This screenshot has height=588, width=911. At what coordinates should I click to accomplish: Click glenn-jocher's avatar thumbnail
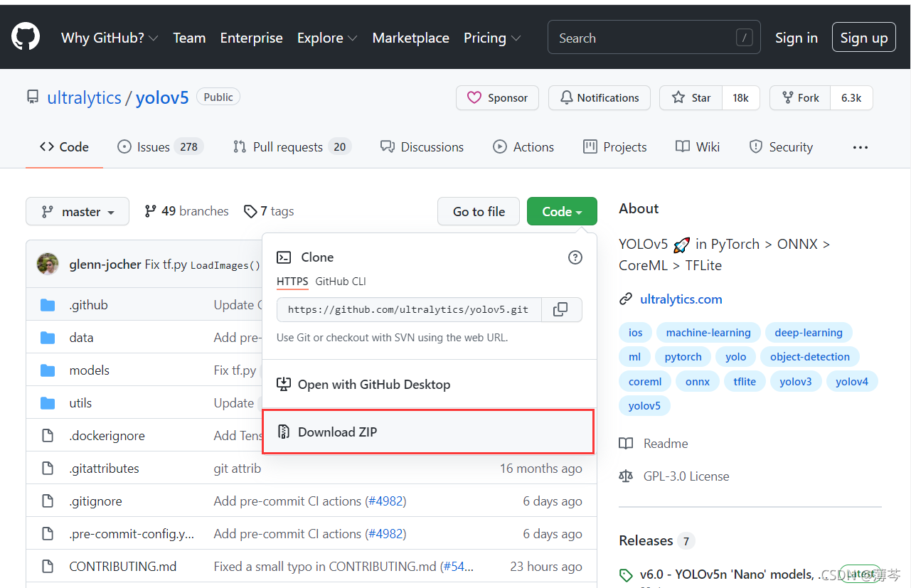[48, 264]
